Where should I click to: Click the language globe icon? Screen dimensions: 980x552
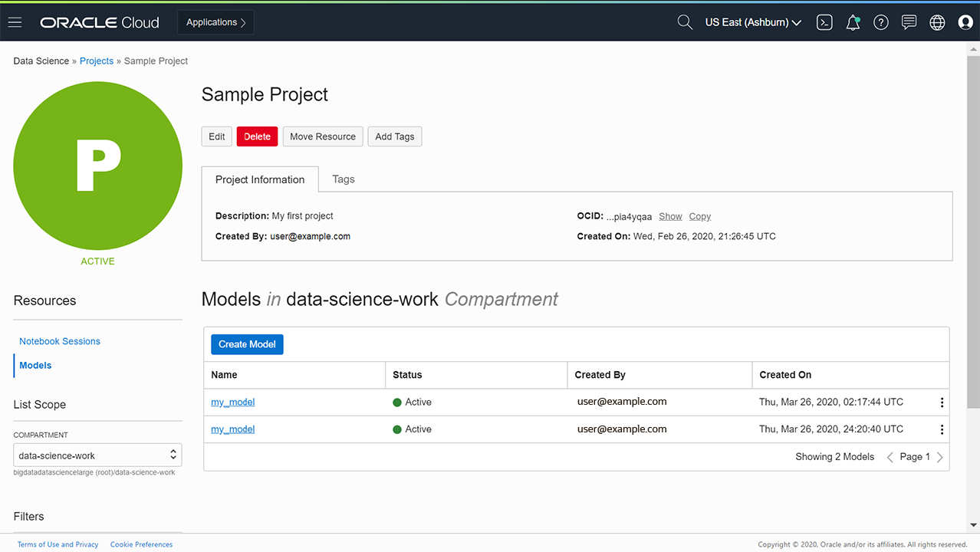[937, 22]
